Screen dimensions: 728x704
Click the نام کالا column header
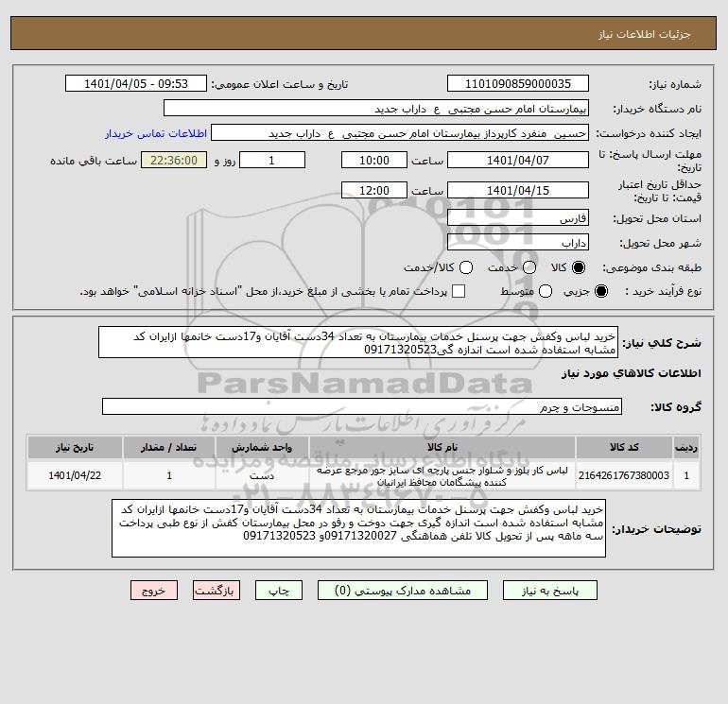tap(442, 447)
